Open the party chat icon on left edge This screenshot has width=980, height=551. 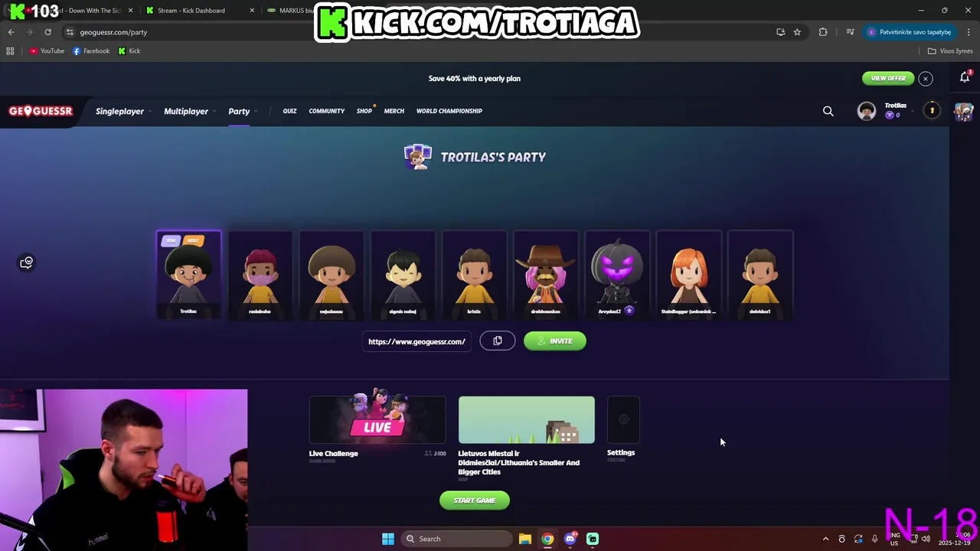(27, 262)
